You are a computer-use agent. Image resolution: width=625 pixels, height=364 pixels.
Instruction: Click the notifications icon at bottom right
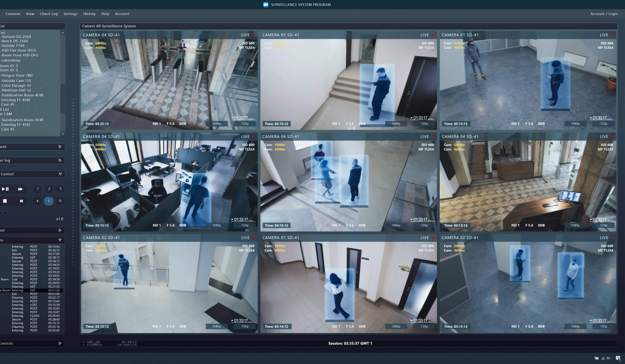(x=618, y=358)
